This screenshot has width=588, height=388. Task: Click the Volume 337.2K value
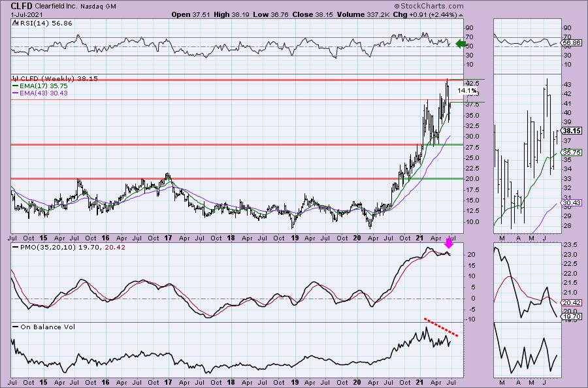[363, 14]
